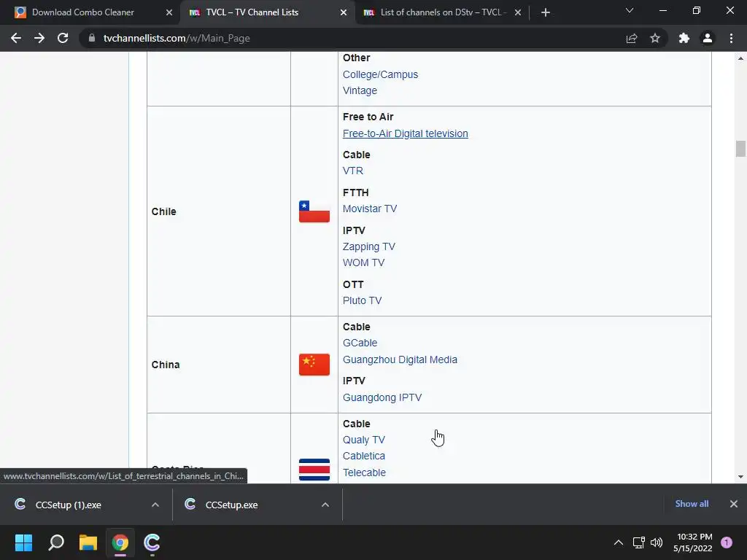Open network status tray icon
747x560 pixels.
pyautogui.click(x=638, y=542)
